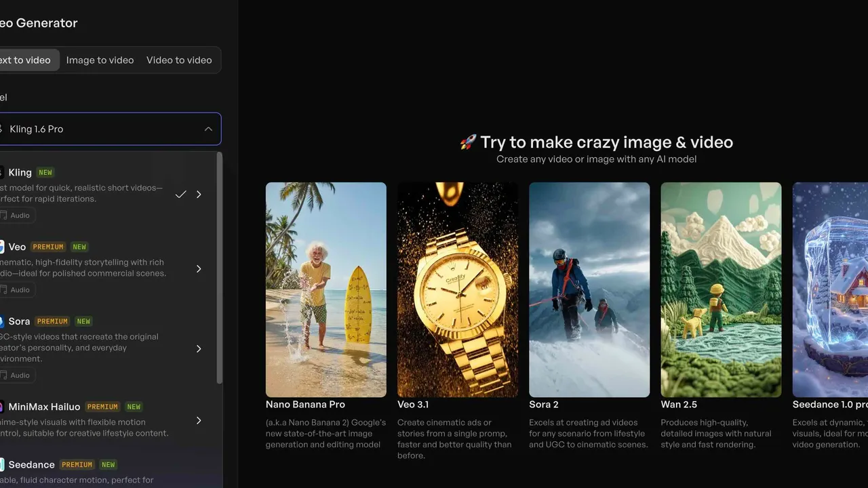Choose the Seedance model name
Image resolution: width=868 pixels, height=488 pixels.
31,465
